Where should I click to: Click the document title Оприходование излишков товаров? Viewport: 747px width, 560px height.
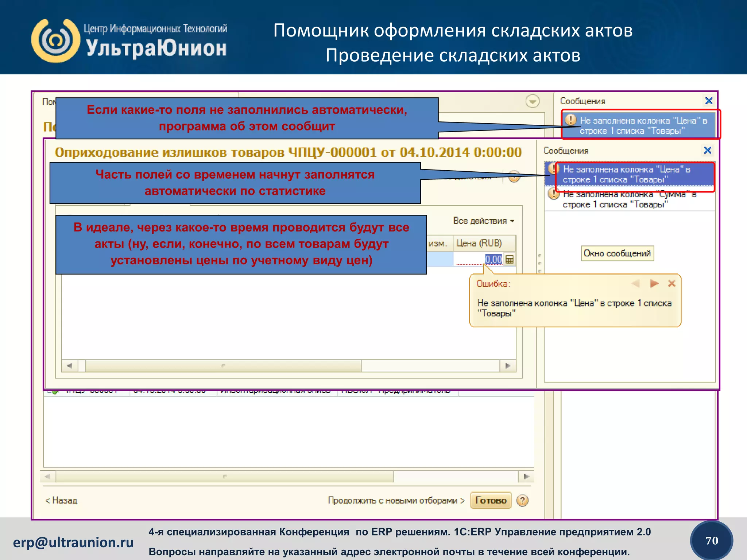288,152
